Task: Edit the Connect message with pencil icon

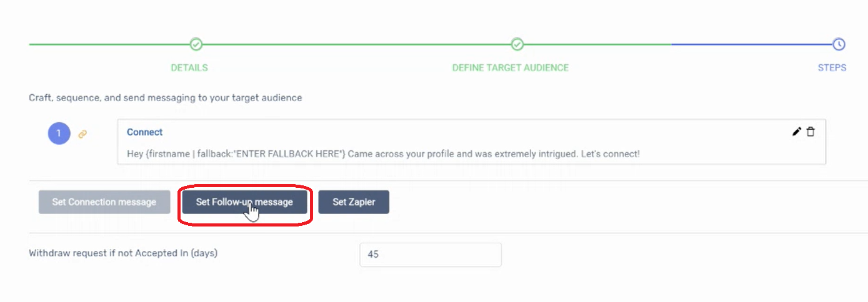Action: click(x=796, y=132)
